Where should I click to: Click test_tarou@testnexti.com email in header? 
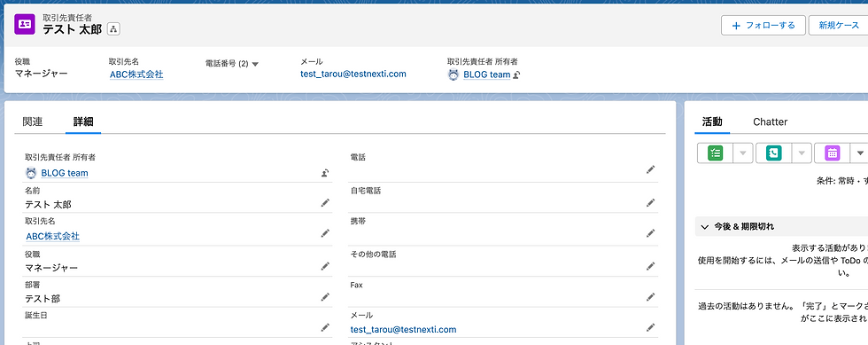pos(353,74)
